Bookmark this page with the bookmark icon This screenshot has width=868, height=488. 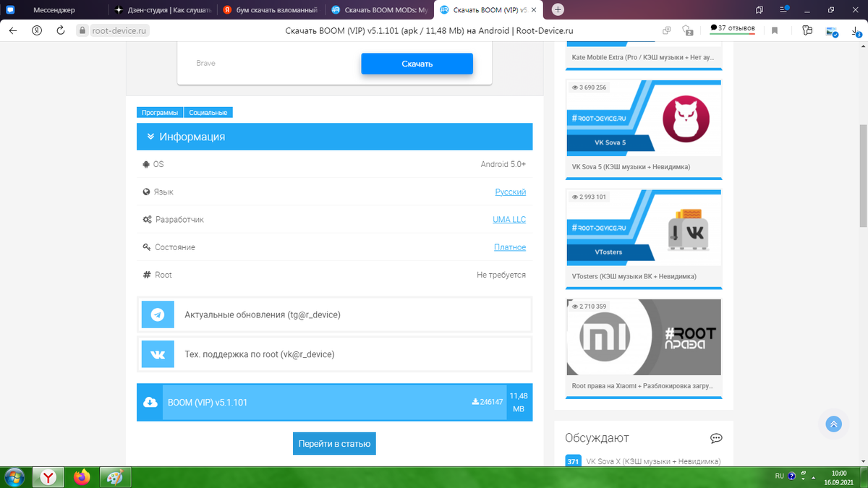coord(775,30)
